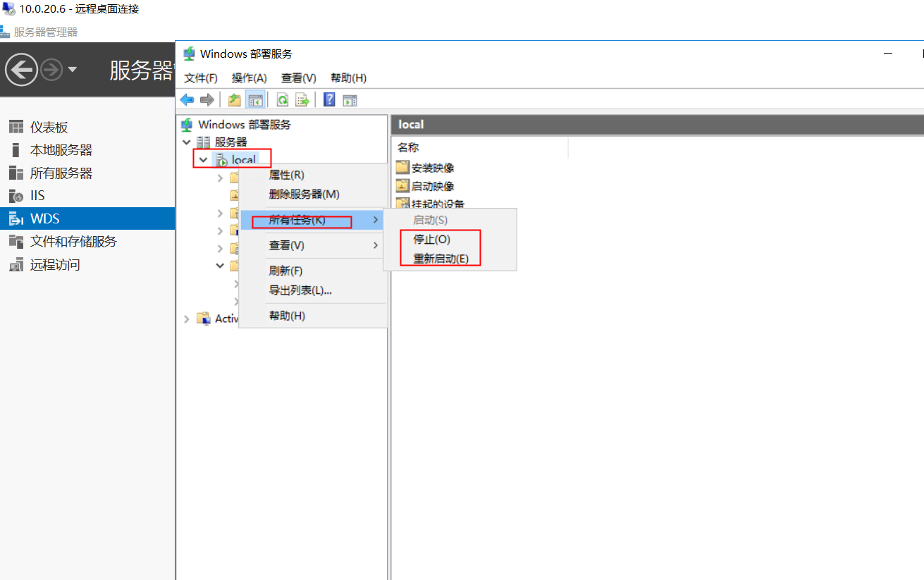This screenshot has width=924, height=580.
Task: Select 所有任务(K) in the context menu
Action: point(313,220)
